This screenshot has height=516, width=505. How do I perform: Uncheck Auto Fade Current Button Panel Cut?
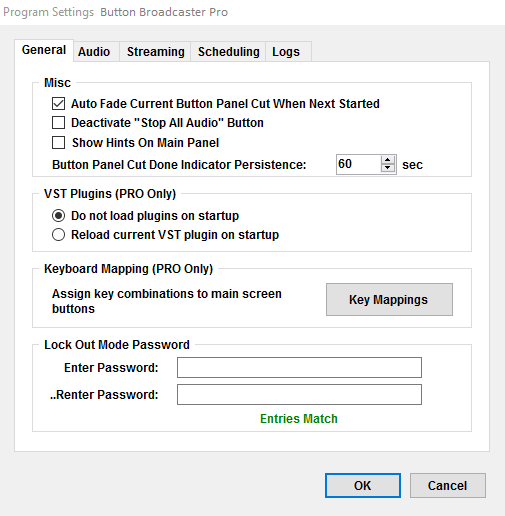pos(59,104)
